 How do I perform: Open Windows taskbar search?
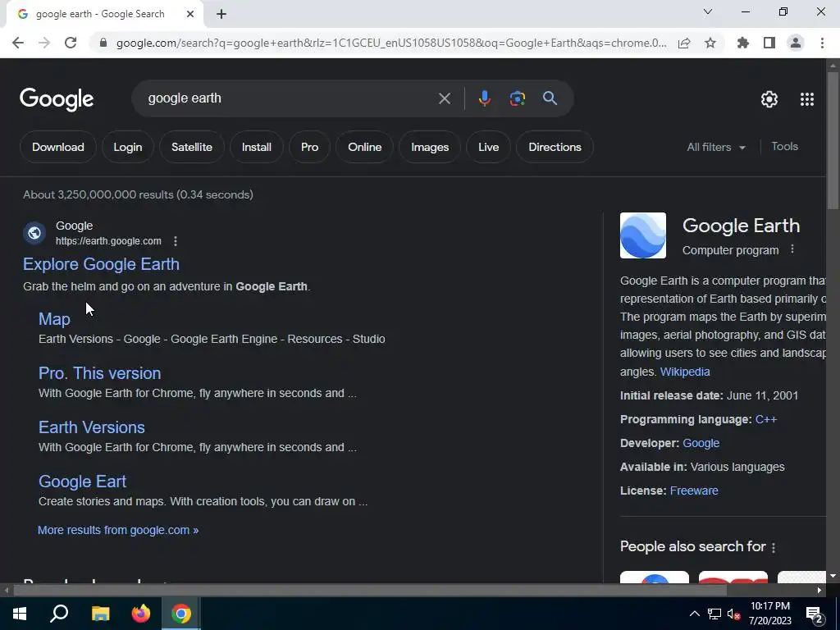click(59, 614)
